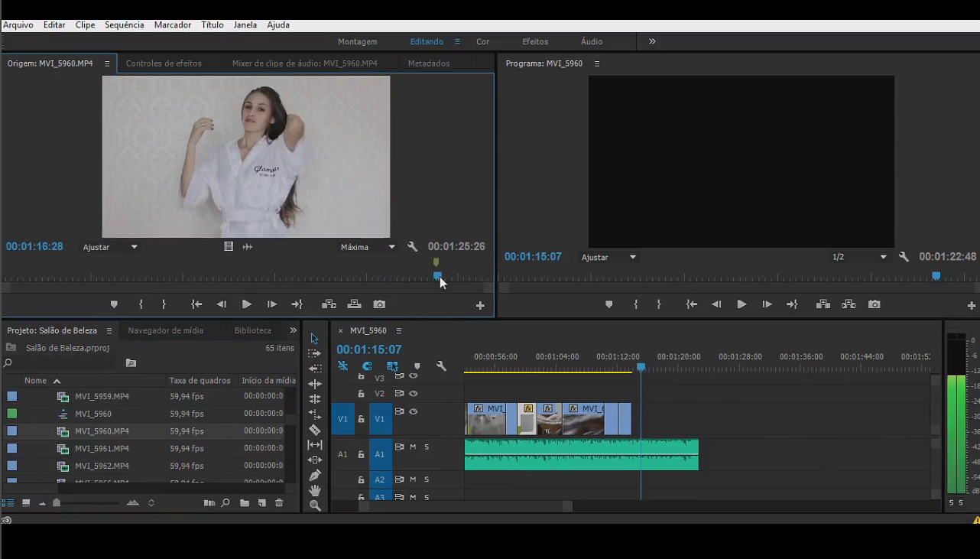980x559 pixels.
Task: Open Source monitor Ajustar zoom dropdown
Action: (x=110, y=247)
